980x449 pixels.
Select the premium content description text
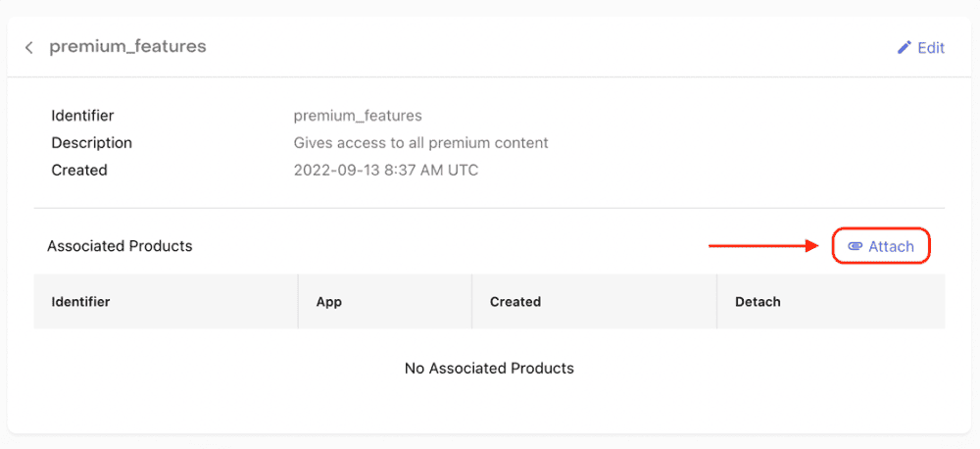(420, 143)
